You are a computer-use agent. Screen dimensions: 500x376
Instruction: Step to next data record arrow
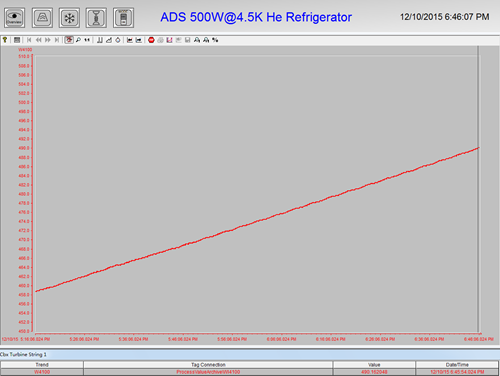point(48,40)
